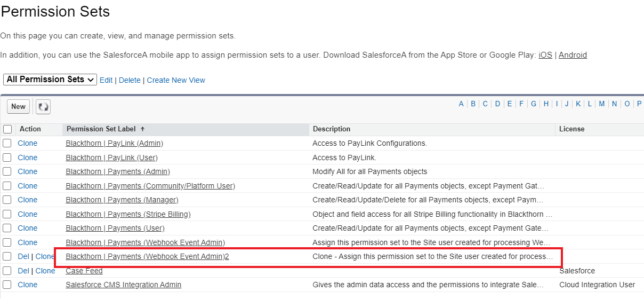Filter list by letter J
The image size is (644, 299).
coord(567,104)
